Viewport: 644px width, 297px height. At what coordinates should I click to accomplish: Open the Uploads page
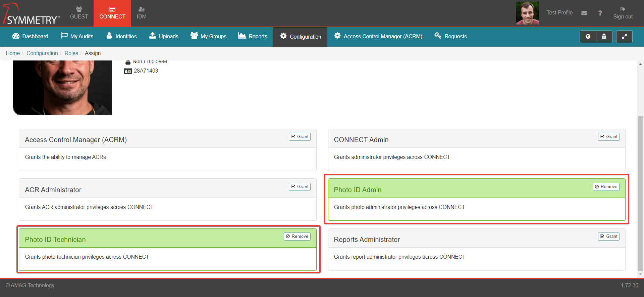point(164,36)
